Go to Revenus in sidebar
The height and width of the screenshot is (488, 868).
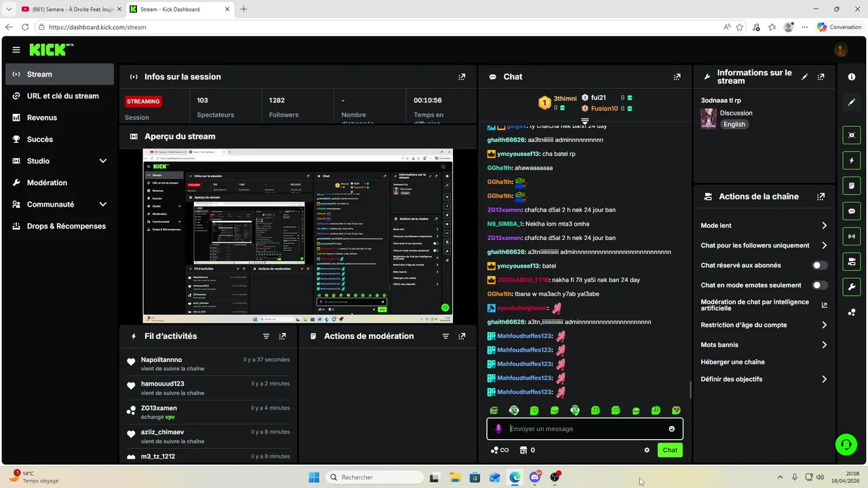60,118
